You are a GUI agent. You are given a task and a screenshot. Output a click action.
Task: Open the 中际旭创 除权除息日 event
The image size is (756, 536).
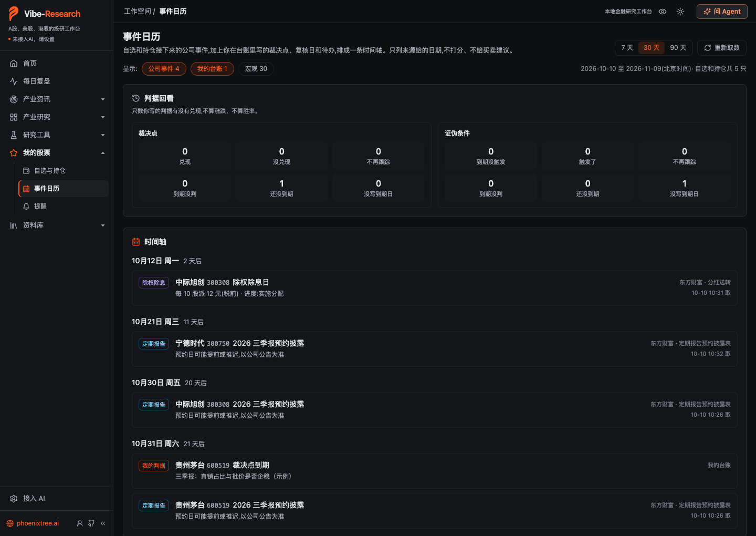435,288
